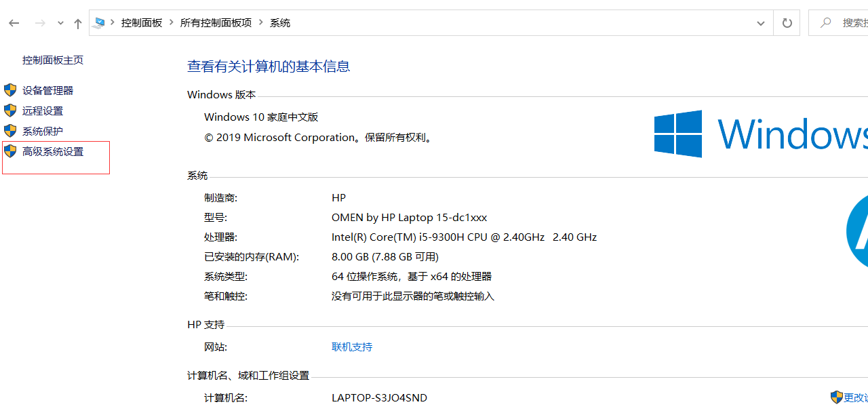Select 控制面板 in the breadcrumb
868x413 pixels.
point(142,22)
